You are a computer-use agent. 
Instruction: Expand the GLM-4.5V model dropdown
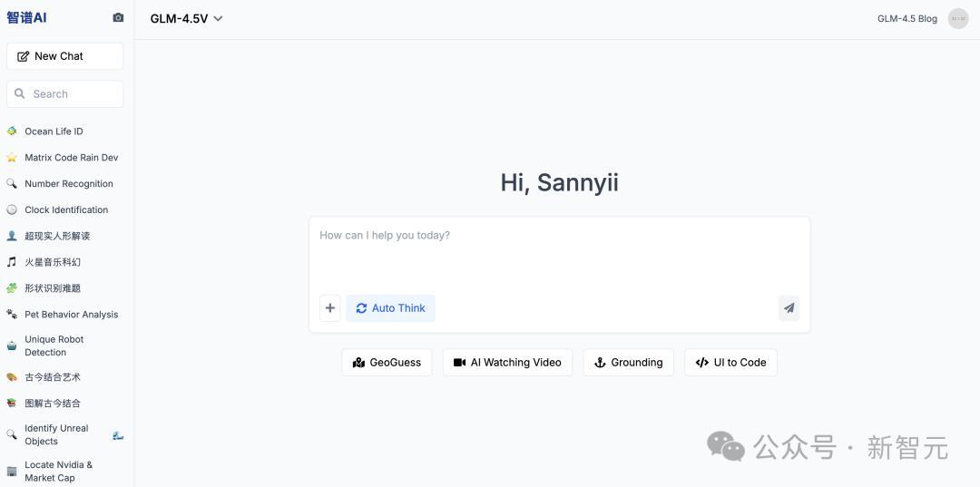click(x=186, y=18)
